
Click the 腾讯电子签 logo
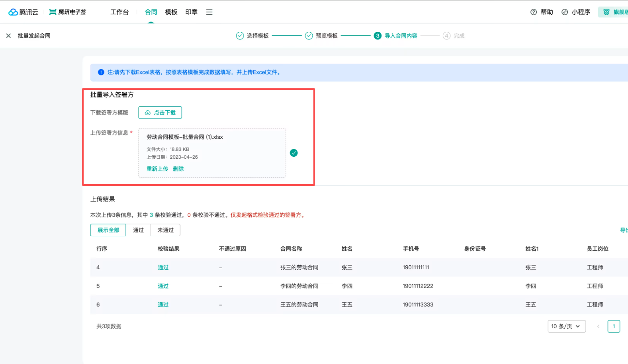[67, 12]
